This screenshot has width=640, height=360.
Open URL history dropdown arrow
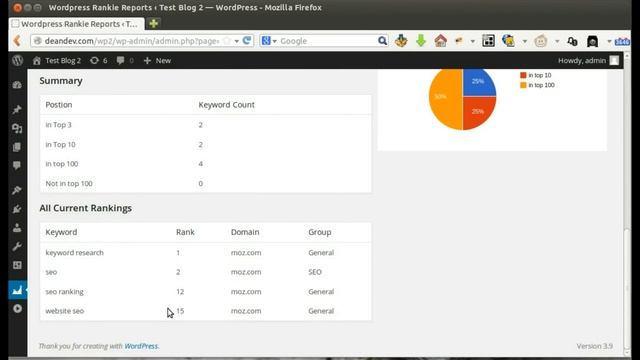[236, 41]
